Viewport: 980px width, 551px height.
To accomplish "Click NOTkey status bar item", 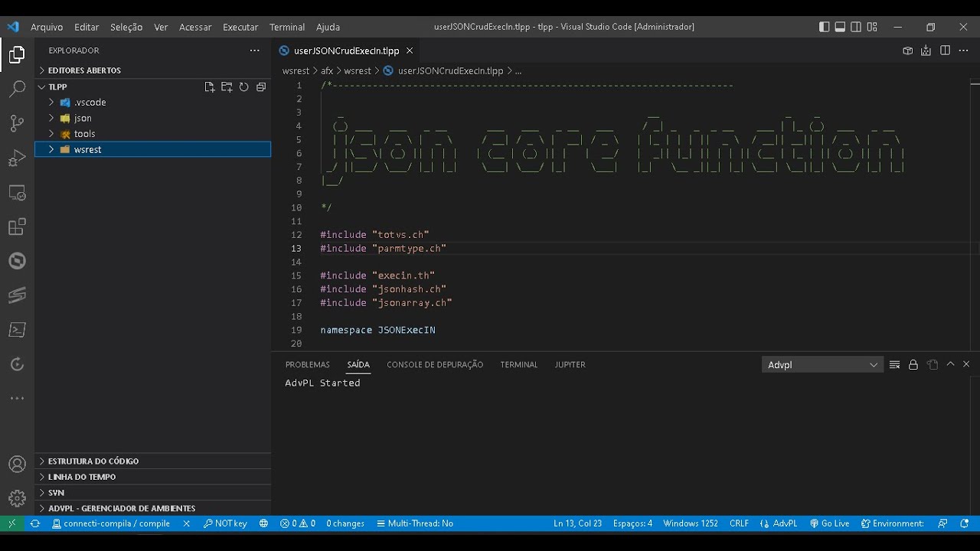I will pyautogui.click(x=225, y=524).
